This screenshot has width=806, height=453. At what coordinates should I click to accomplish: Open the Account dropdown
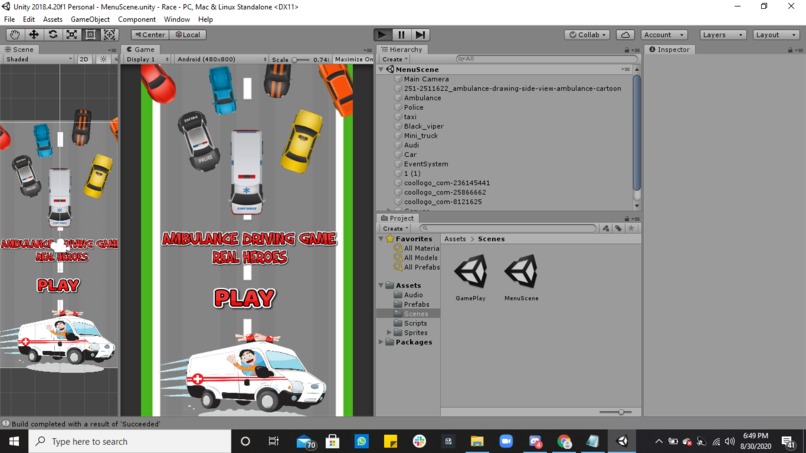(x=664, y=34)
